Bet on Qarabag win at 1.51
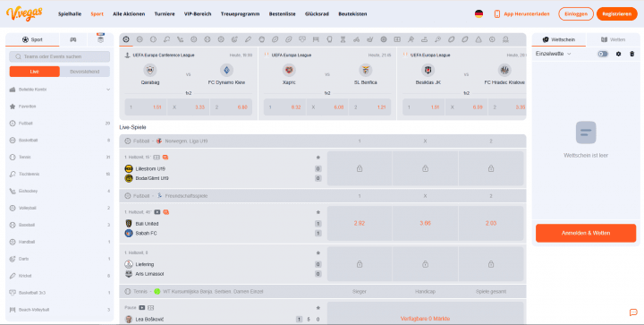 click(146, 107)
